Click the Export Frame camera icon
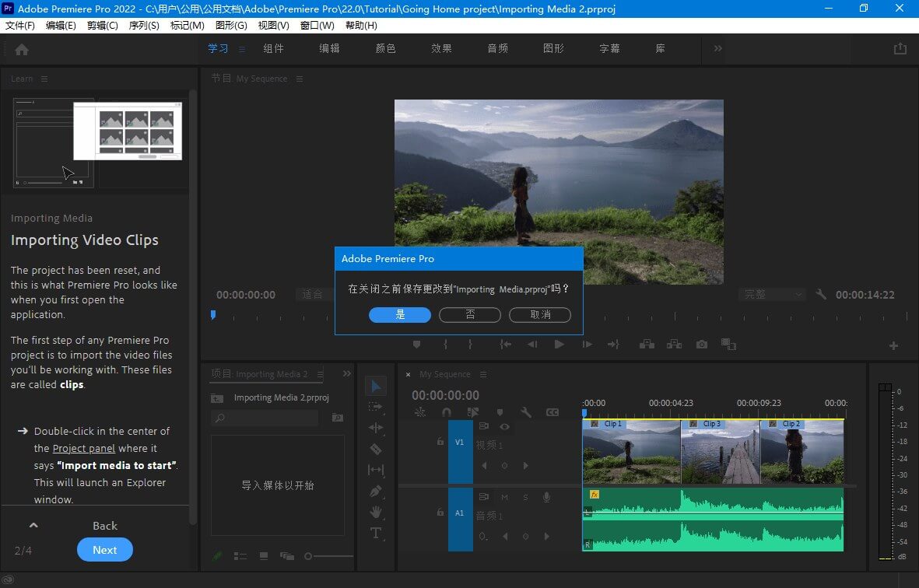The width and height of the screenshot is (919, 588). coord(701,344)
